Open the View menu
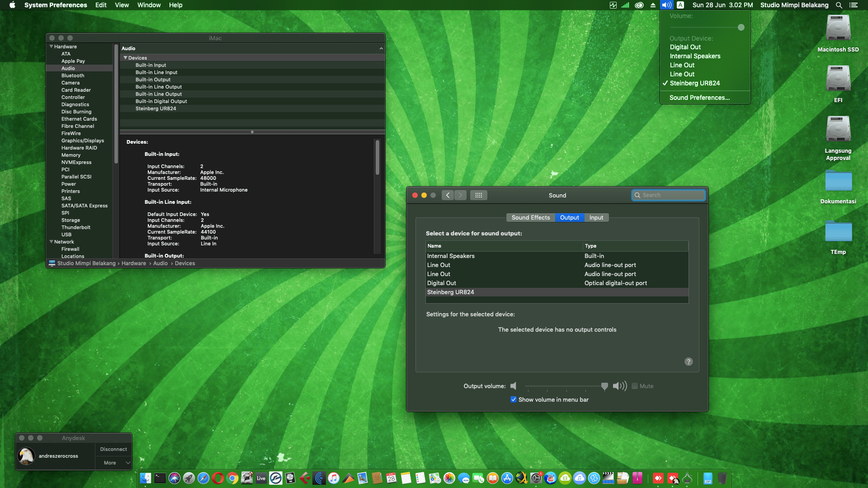 click(122, 5)
